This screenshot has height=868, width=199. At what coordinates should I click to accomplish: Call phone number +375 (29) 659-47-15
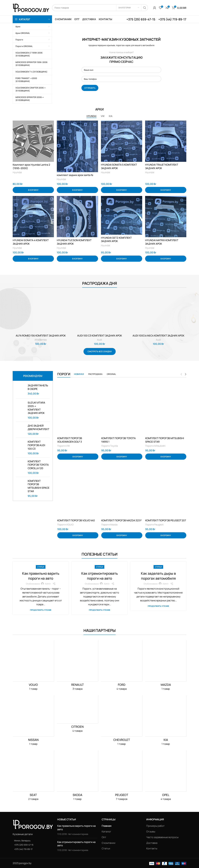pos(141,19)
